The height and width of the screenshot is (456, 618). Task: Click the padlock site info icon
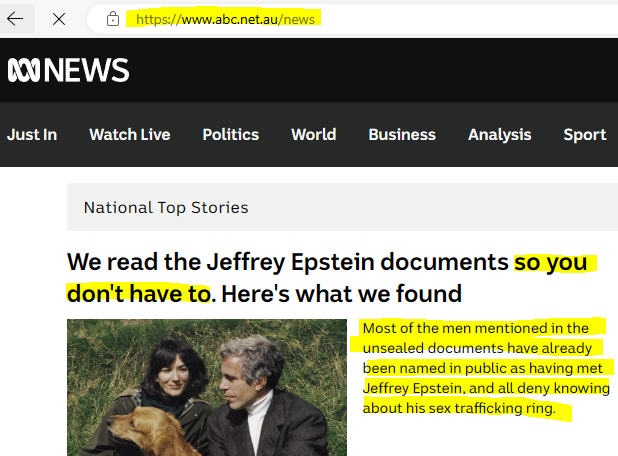tap(113, 19)
